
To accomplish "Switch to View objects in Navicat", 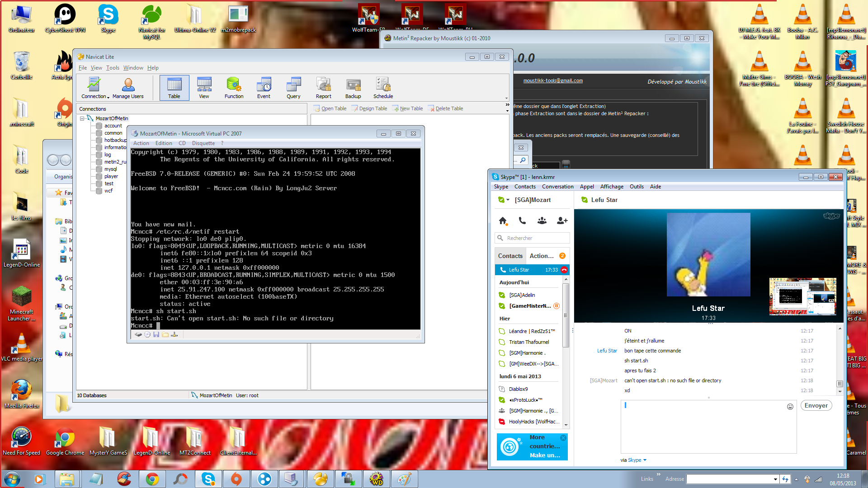I will (204, 88).
